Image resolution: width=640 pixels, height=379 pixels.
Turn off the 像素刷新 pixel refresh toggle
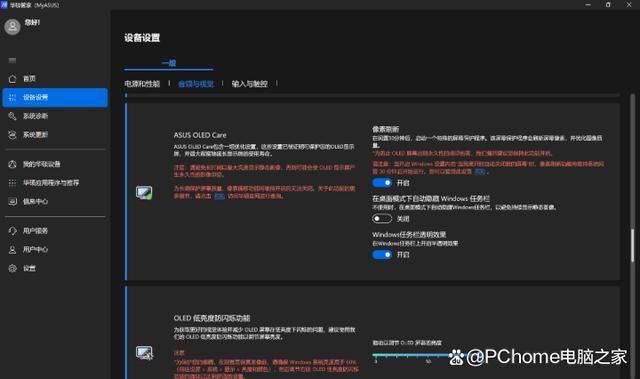tap(382, 183)
